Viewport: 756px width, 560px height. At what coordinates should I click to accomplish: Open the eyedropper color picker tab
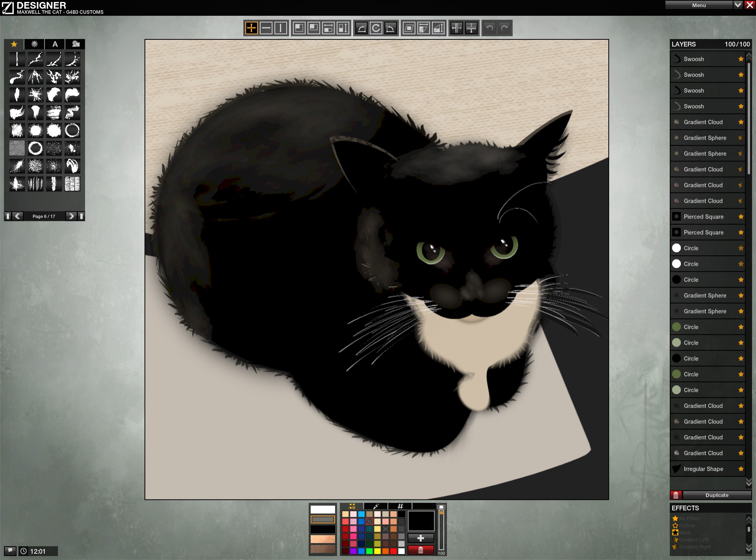[376, 506]
